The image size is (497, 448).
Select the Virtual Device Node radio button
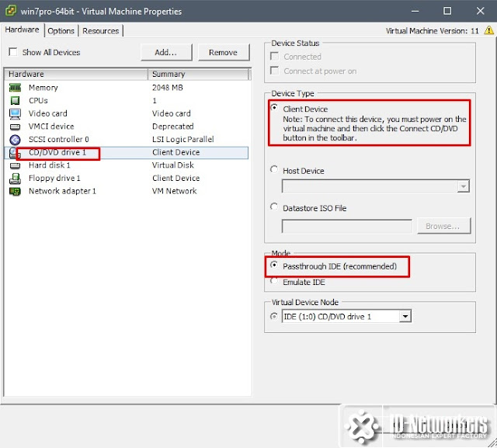(274, 316)
